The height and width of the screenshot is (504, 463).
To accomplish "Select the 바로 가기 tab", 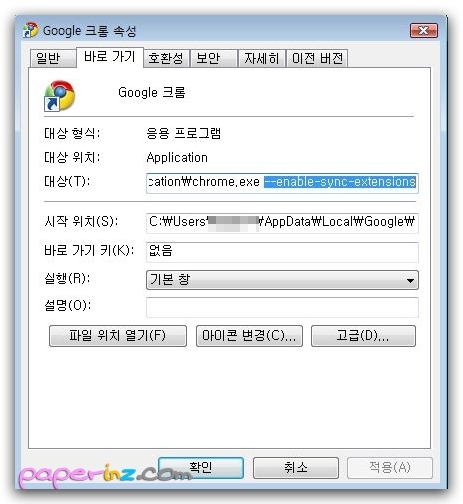I will pyautogui.click(x=110, y=57).
